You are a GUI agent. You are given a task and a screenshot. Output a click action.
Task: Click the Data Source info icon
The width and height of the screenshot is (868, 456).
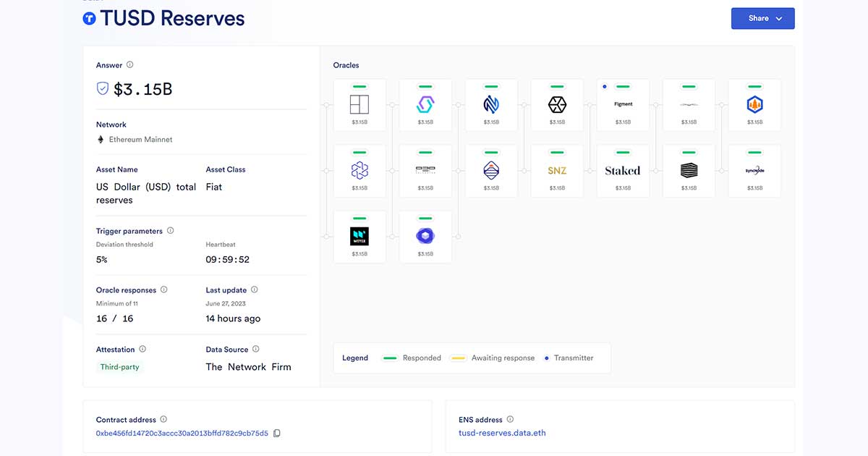point(256,349)
